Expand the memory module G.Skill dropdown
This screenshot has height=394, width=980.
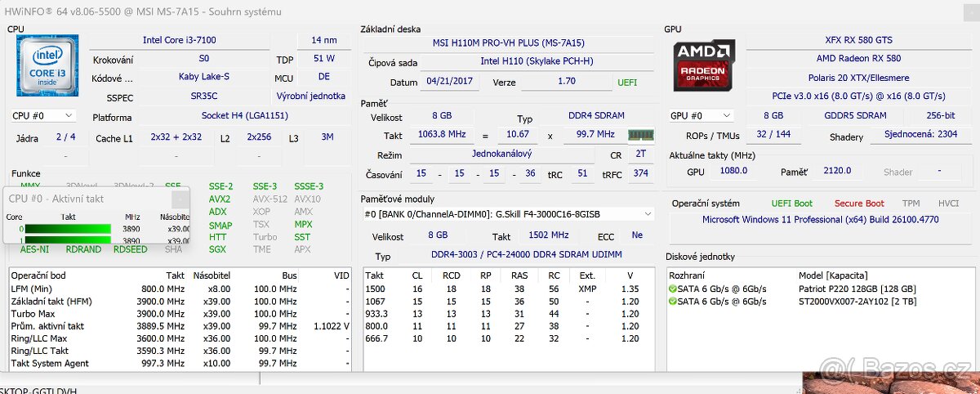pyautogui.click(x=508, y=214)
